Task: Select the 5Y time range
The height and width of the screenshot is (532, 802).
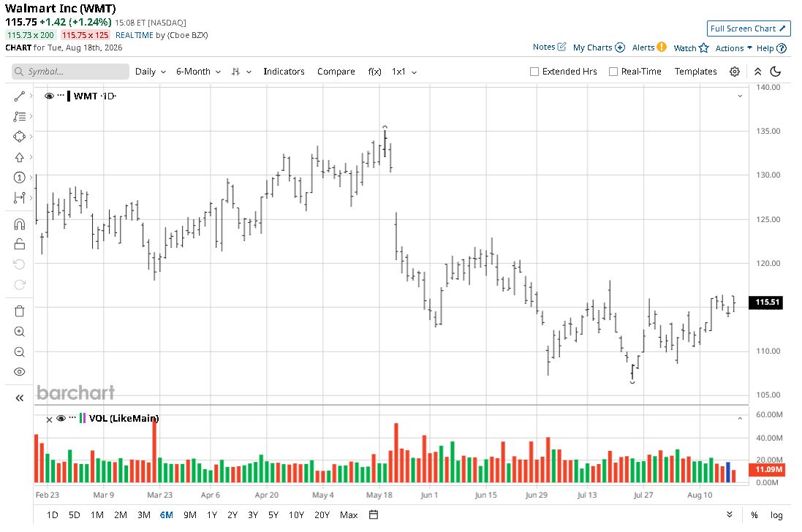Action: click(x=273, y=514)
